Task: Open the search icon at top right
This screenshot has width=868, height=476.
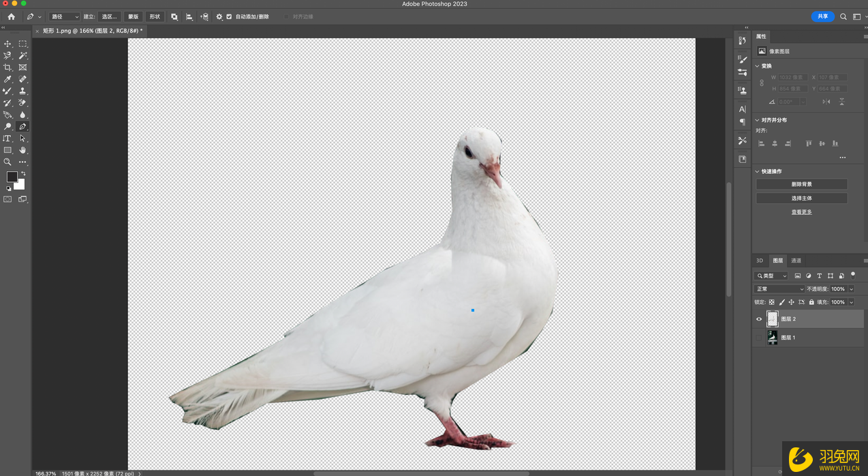Action: 843,16
